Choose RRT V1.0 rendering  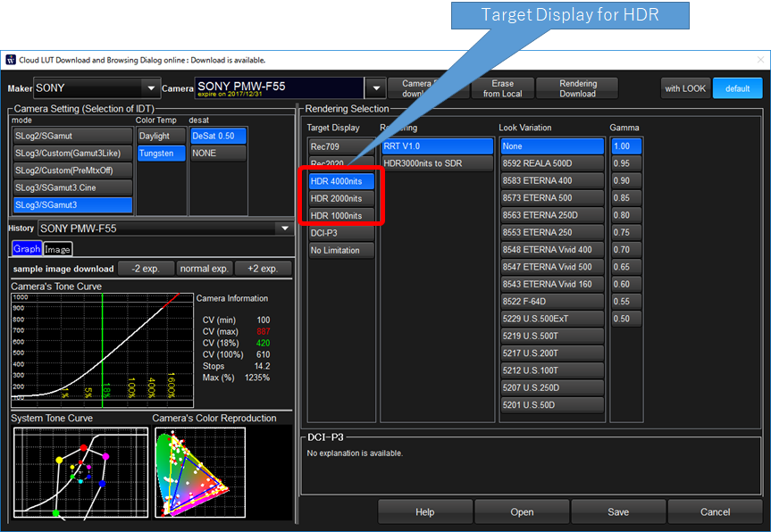(x=437, y=145)
